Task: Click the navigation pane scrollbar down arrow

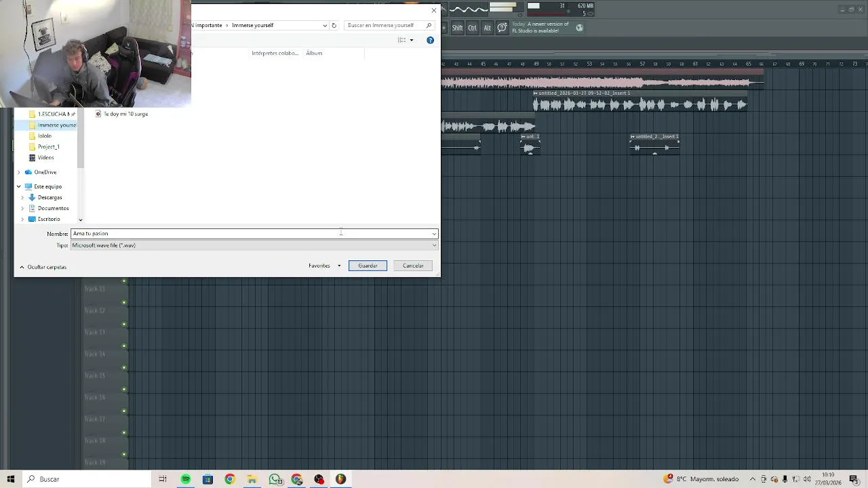Action: coord(80,220)
